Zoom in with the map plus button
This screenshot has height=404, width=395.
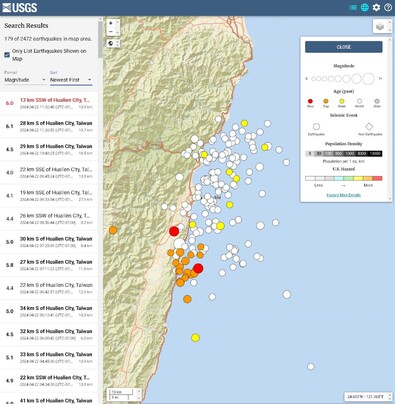[x=111, y=23]
